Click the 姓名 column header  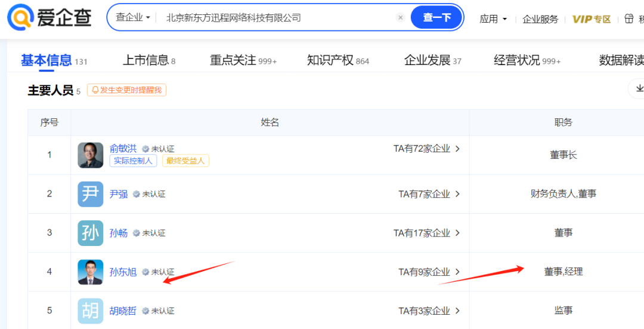coord(270,122)
